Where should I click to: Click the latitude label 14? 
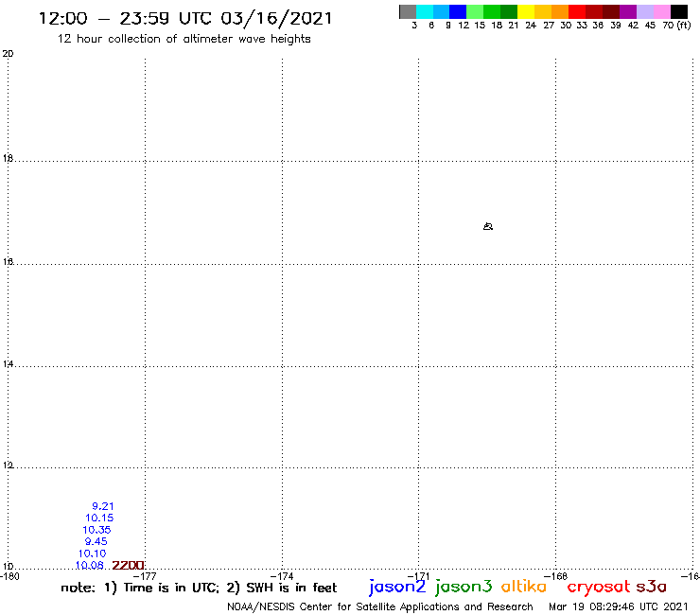[x=8, y=364]
